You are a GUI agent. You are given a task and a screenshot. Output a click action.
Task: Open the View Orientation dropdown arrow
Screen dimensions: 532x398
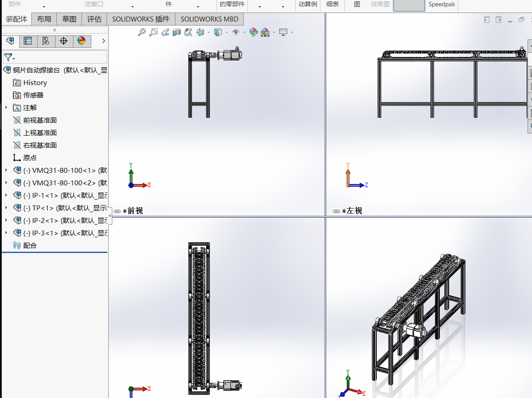point(209,33)
